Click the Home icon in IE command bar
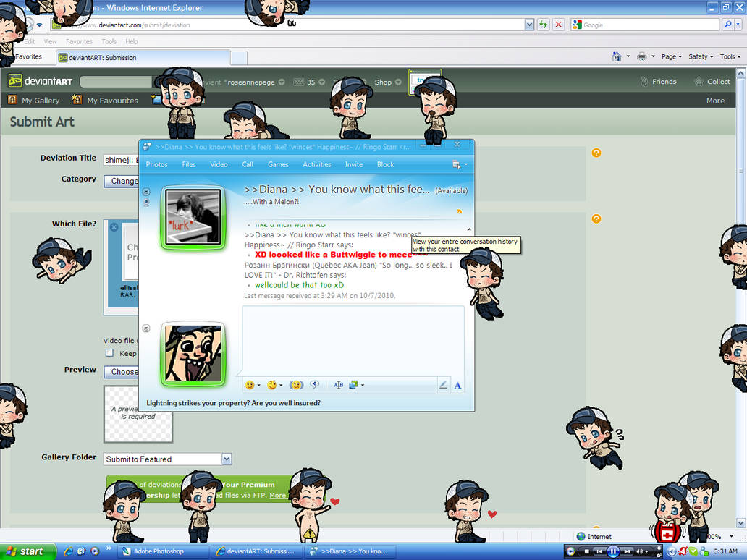 pyautogui.click(x=617, y=56)
